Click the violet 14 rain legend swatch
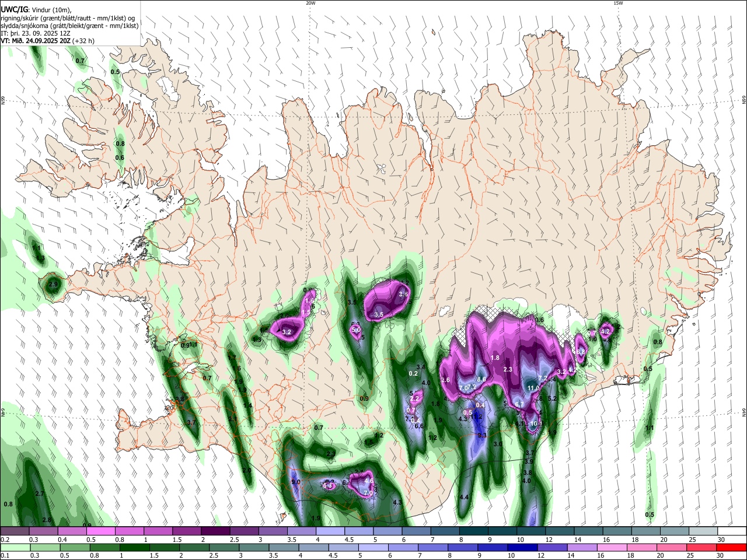Screen dimensions: 747x560 point(582,547)
